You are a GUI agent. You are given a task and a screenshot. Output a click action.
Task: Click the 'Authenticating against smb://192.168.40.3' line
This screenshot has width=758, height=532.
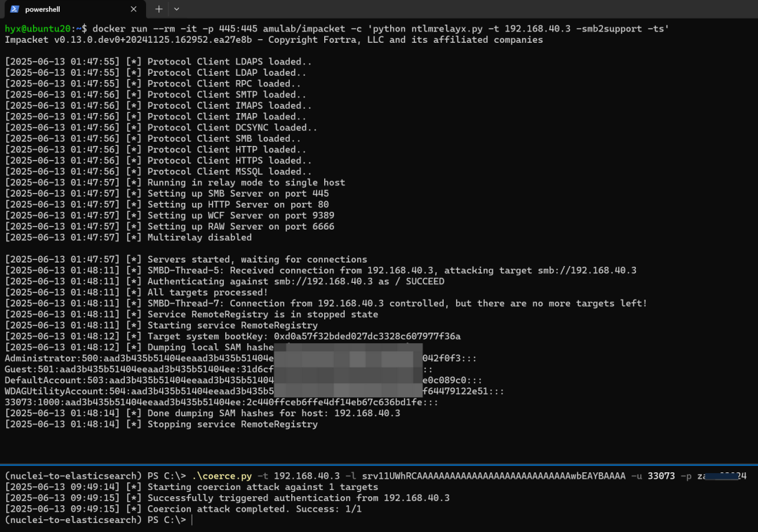click(225, 281)
